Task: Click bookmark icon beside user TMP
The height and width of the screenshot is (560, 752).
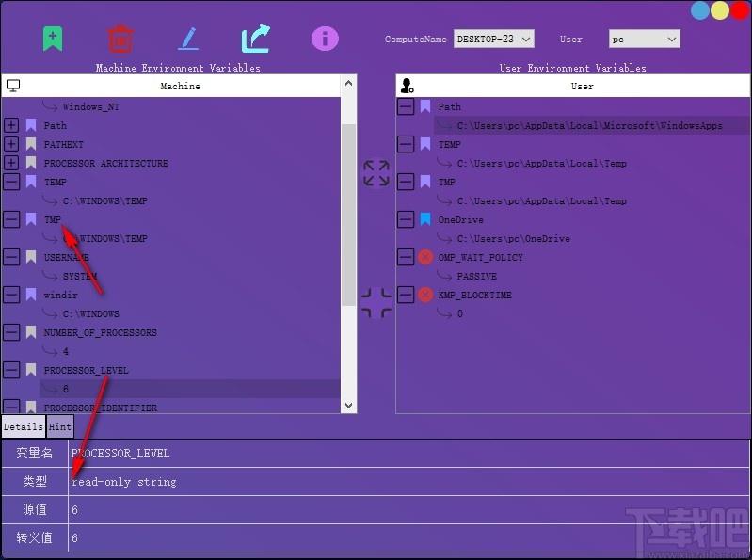Action: [425, 182]
